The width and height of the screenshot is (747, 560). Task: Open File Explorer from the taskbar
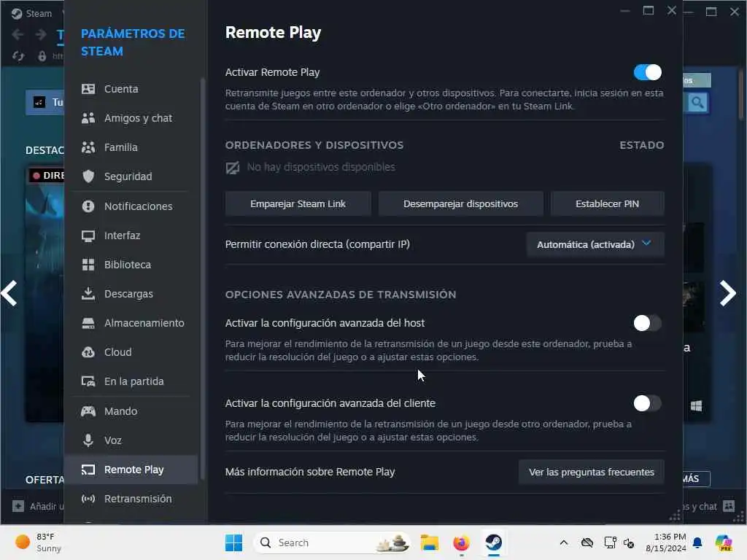429,542
